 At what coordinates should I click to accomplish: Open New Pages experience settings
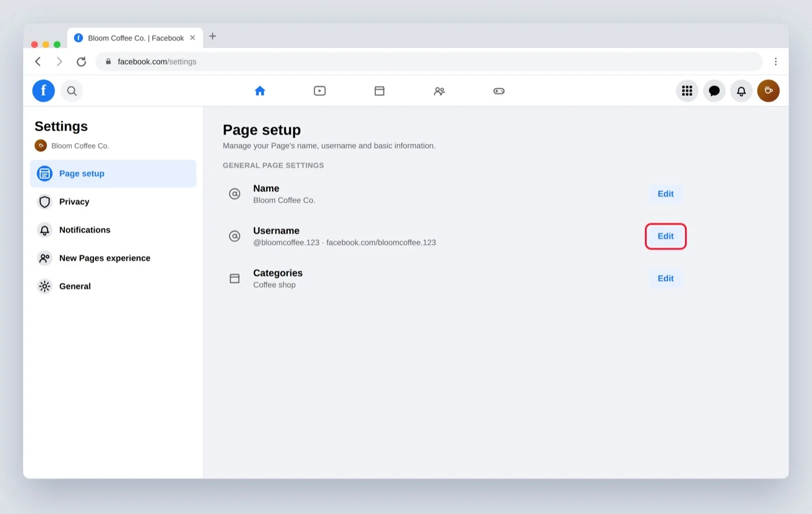click(113, 258)
